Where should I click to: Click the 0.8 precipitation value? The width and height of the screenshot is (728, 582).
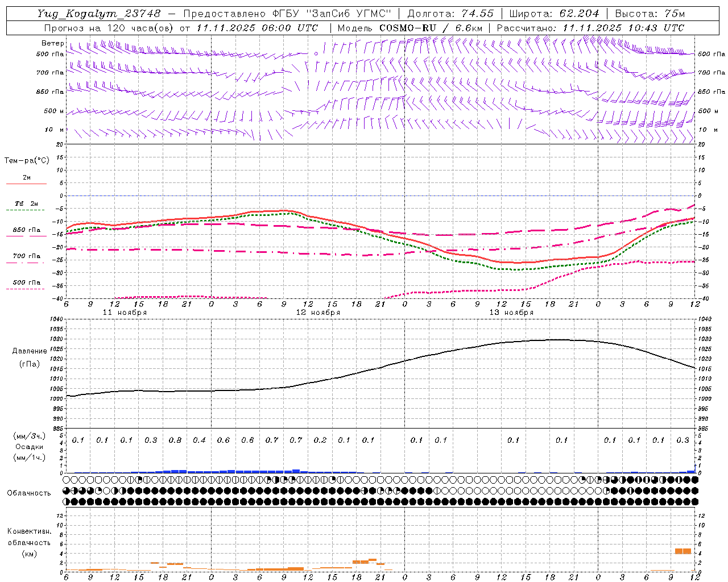pos(175,440)
